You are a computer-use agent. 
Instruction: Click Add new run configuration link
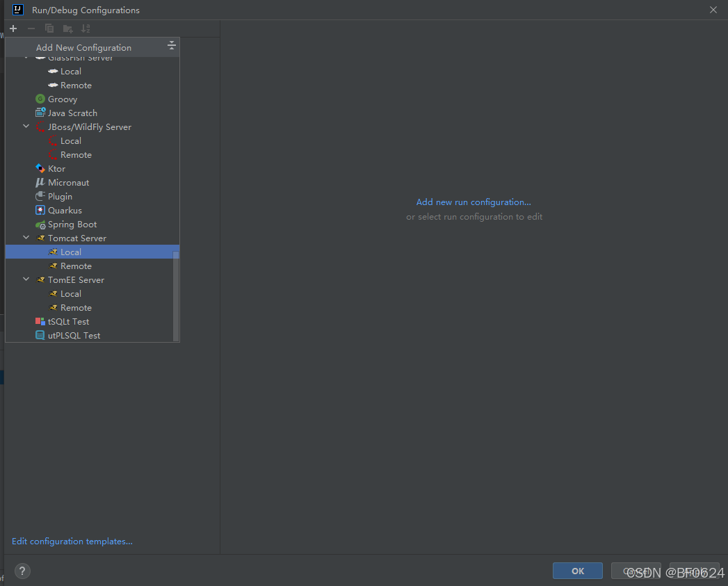tap(474, 202)
